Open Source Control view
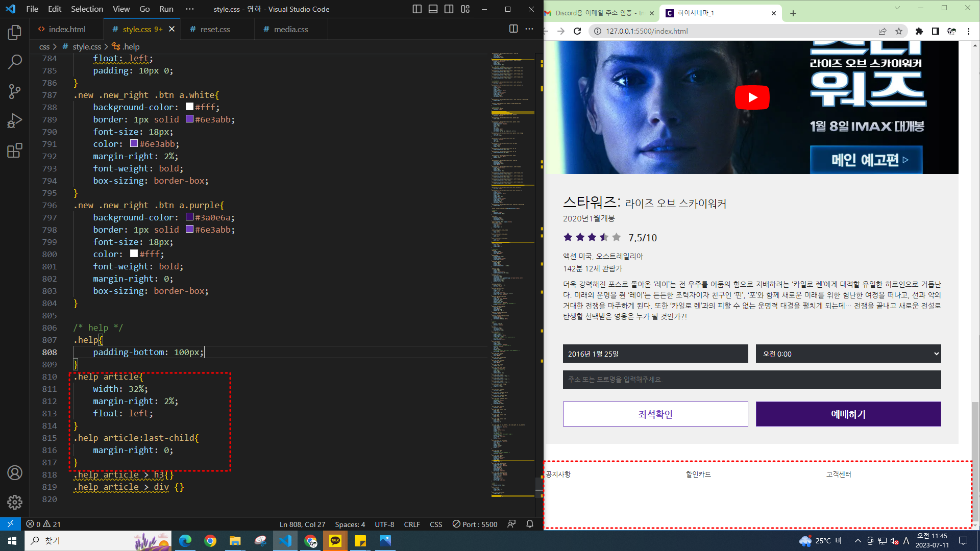980x551 pixels. pos(15,92)
